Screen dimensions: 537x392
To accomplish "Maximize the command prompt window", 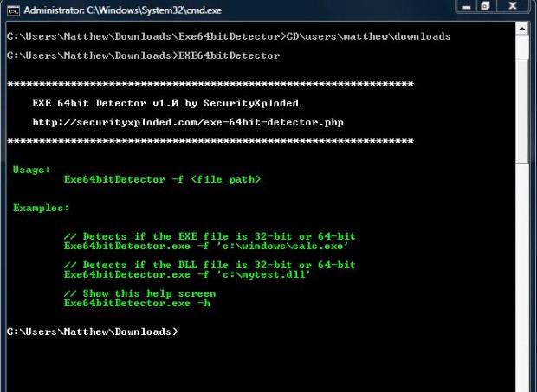I will pyautogui.click(x=485, y=6).
